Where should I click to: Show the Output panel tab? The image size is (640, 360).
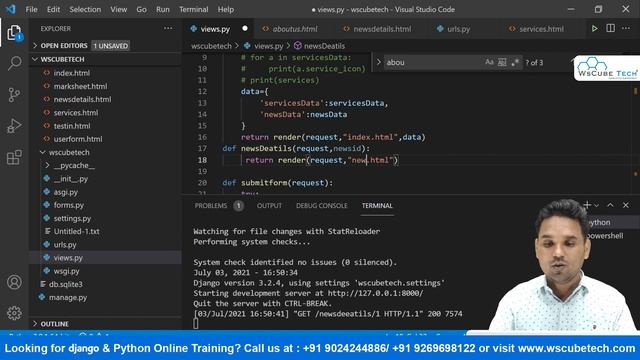pyautogui.click(x=269, y=206)
